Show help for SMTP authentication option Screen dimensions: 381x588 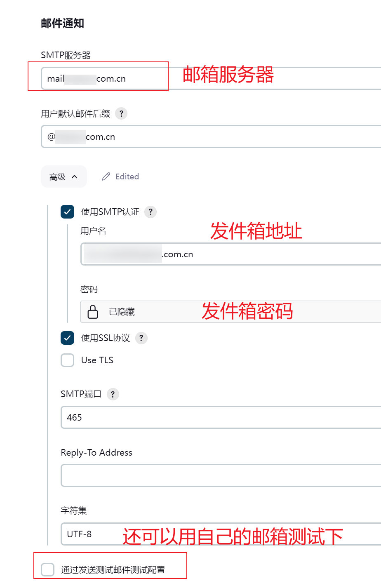pyautogui.click(x=151, y=212)
